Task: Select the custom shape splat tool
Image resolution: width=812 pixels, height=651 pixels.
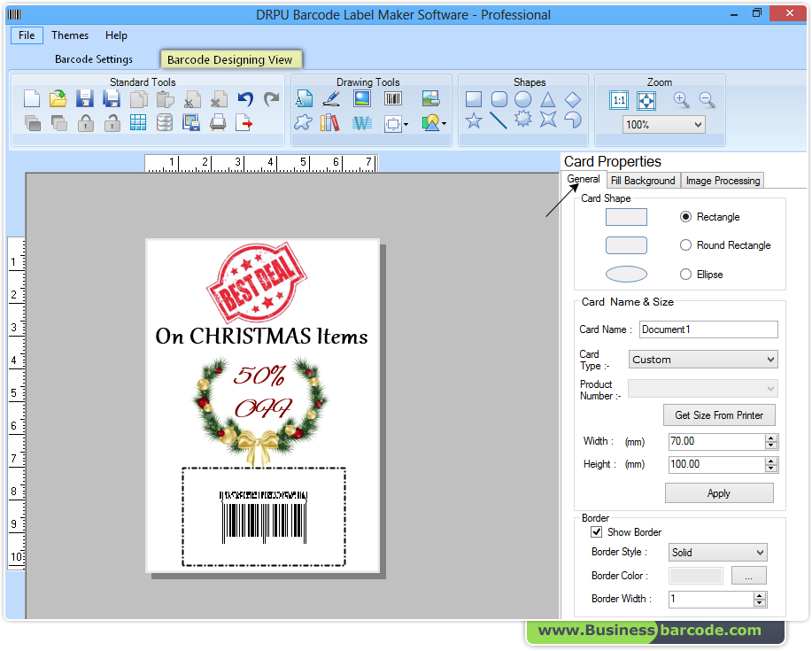Action: [x=304, y=123]
